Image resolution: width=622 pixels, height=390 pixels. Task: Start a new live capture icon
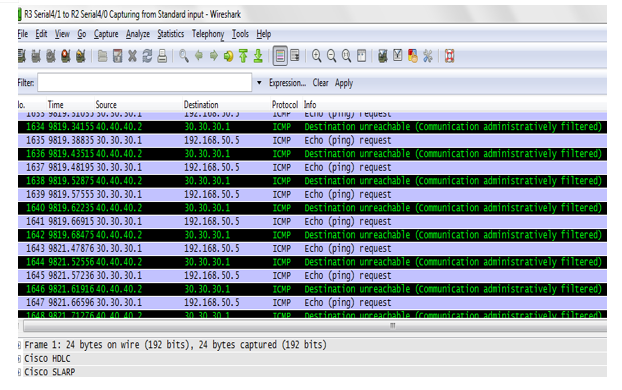[x=51, y=56]
